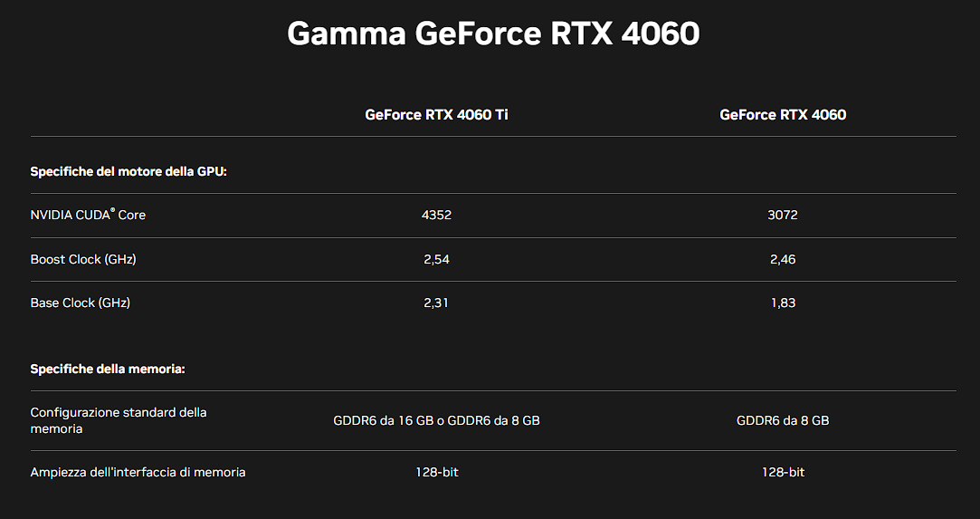
Task: Click the Ampiezza dell'interfaccia di memoria label
Action: pos(138,472)
